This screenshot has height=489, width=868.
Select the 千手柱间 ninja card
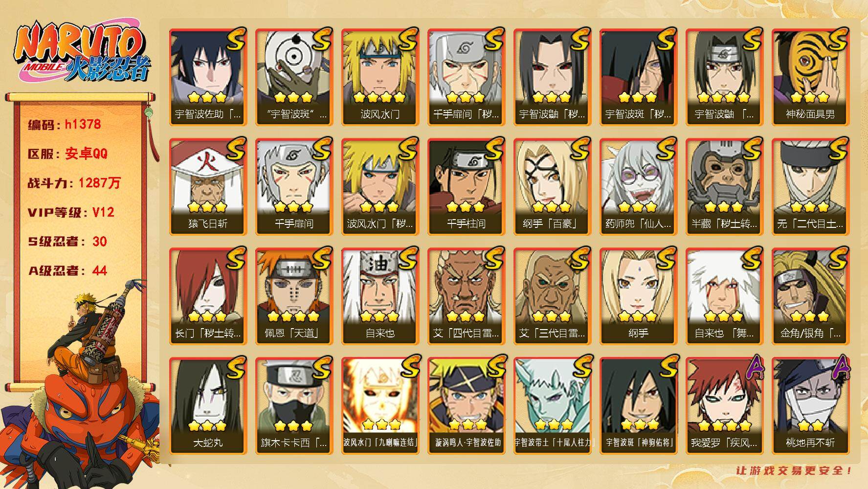point(466,187)
